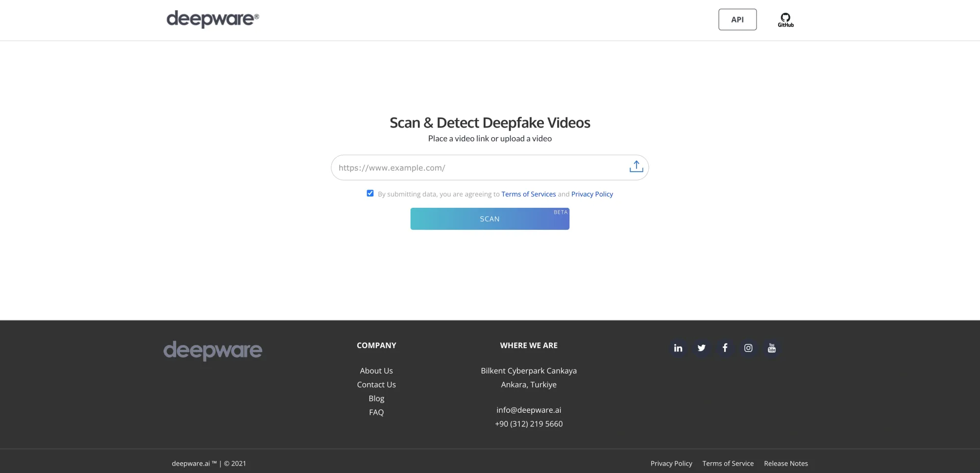
Task: Click the deepware logo in header
Action: (x=213, y=19)
